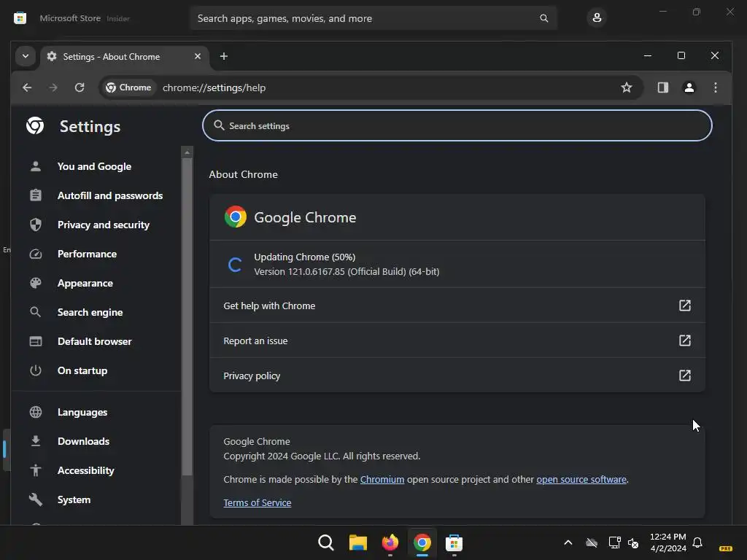The height and width of the screenshot is (560, 747).
Task: Click the Accessibility figure icon
Action: [x=36, y=470]
